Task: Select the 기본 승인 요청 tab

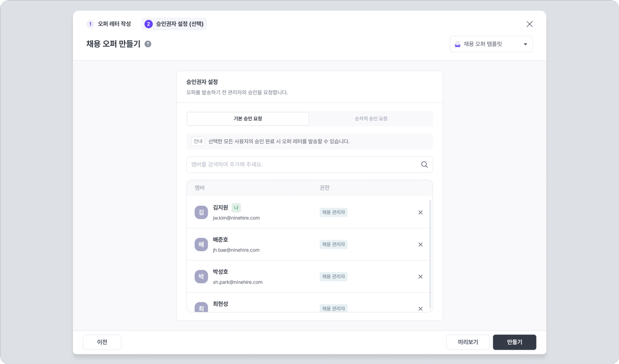Action: tap(248, 119)
